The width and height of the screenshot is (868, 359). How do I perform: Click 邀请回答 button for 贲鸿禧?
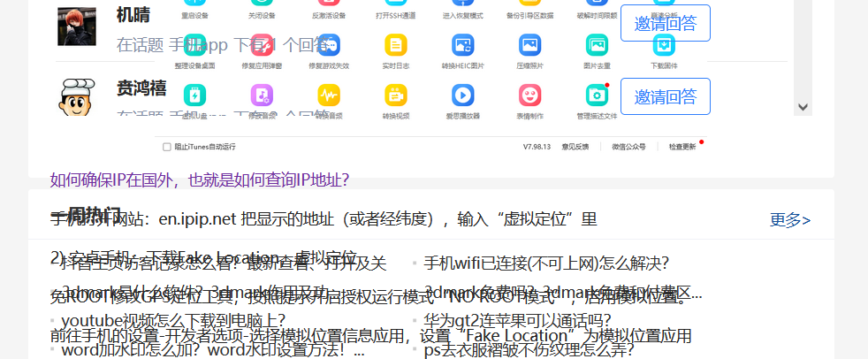665,96
